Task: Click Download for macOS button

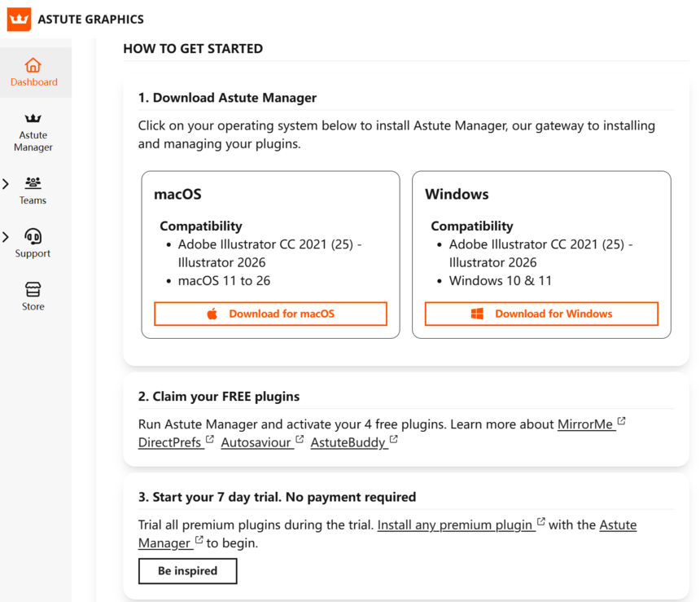Action: point(270,314)
